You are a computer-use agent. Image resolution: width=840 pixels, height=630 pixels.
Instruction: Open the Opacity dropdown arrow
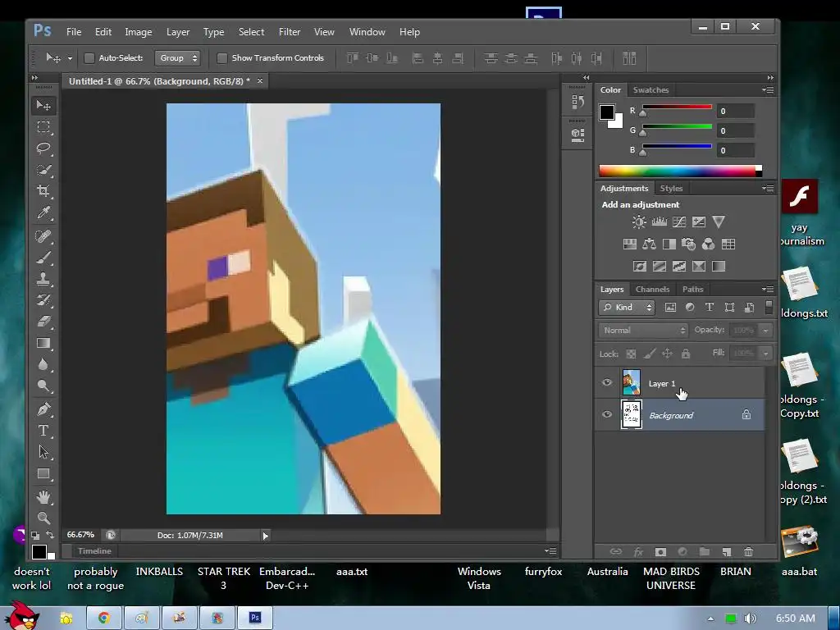click(765, 331)
